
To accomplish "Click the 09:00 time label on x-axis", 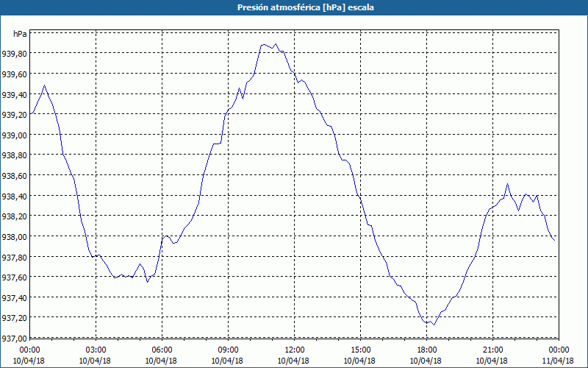I will click(228, 350).
